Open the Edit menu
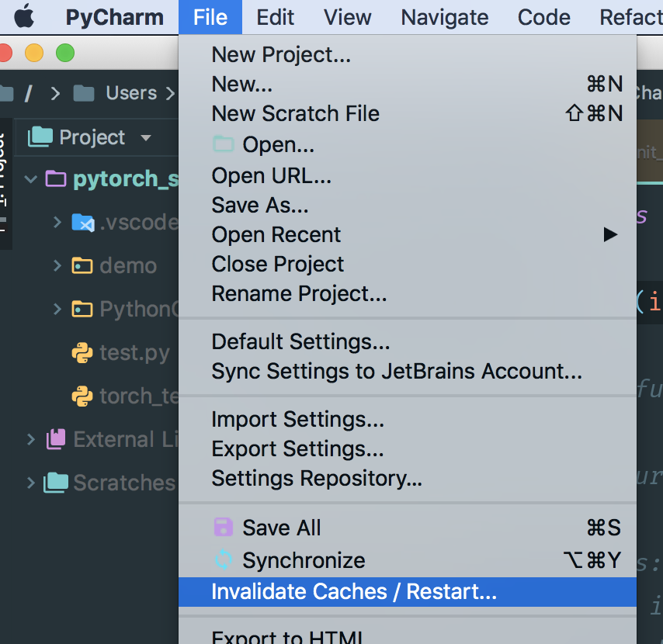Viewport: 663px width, 644px height. [276, 17]
